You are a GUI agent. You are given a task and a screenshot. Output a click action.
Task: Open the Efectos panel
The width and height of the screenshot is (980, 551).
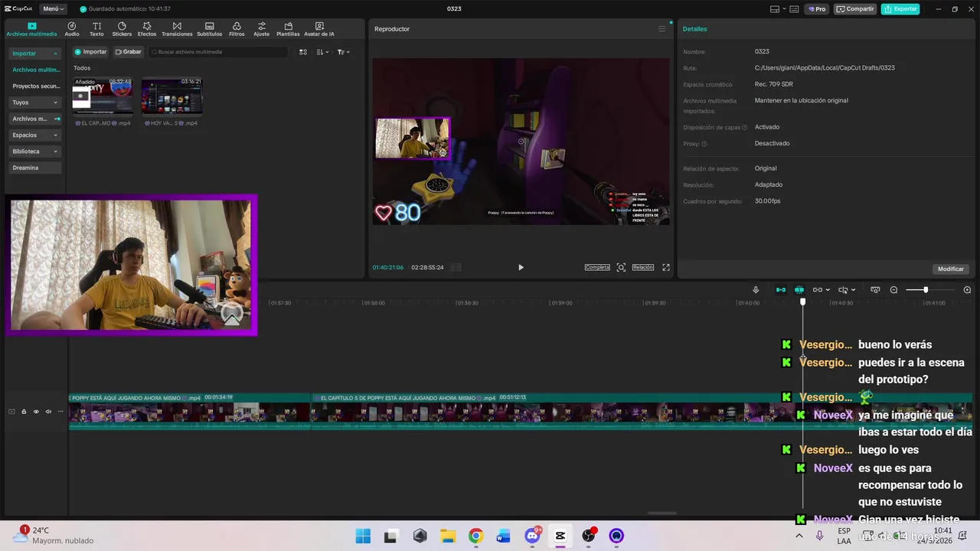tap(147, 29)
